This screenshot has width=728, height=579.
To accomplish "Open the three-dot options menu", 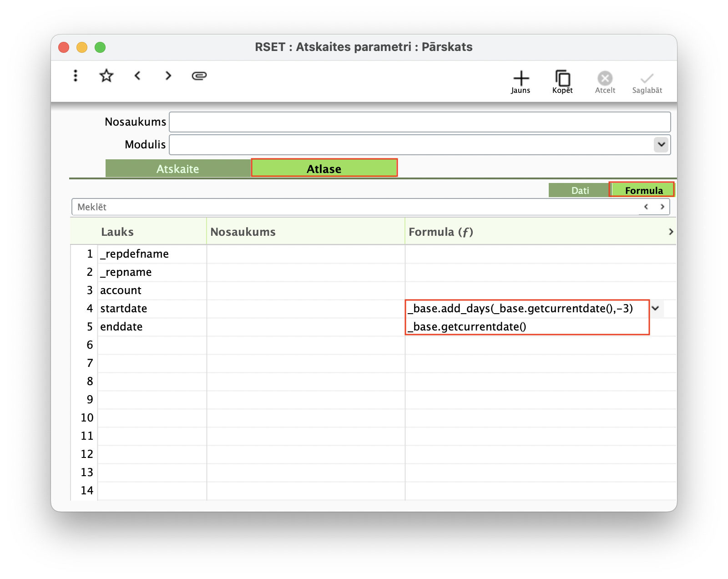I will point(76,76).
